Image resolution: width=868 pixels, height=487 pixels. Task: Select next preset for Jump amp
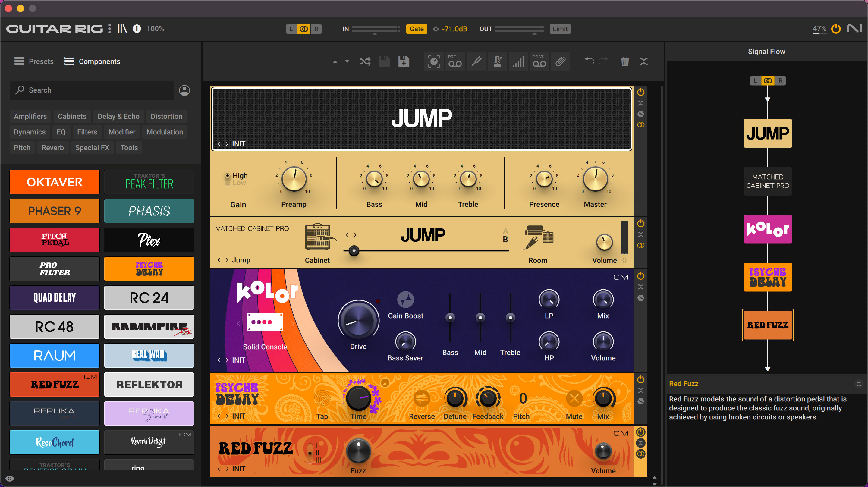pyautogui.click(x=227, y=144)
